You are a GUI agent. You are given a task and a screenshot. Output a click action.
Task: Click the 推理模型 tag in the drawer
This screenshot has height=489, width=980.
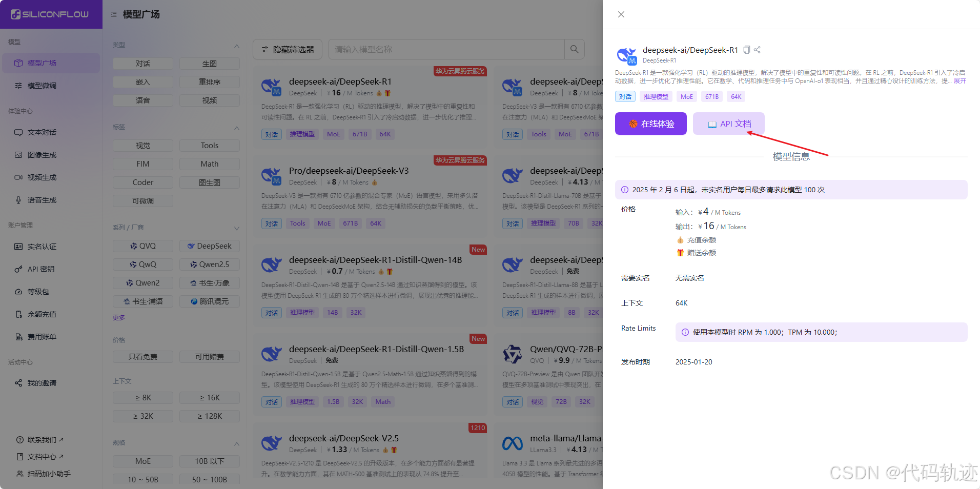pyautogui.click(x=656, y=96)
